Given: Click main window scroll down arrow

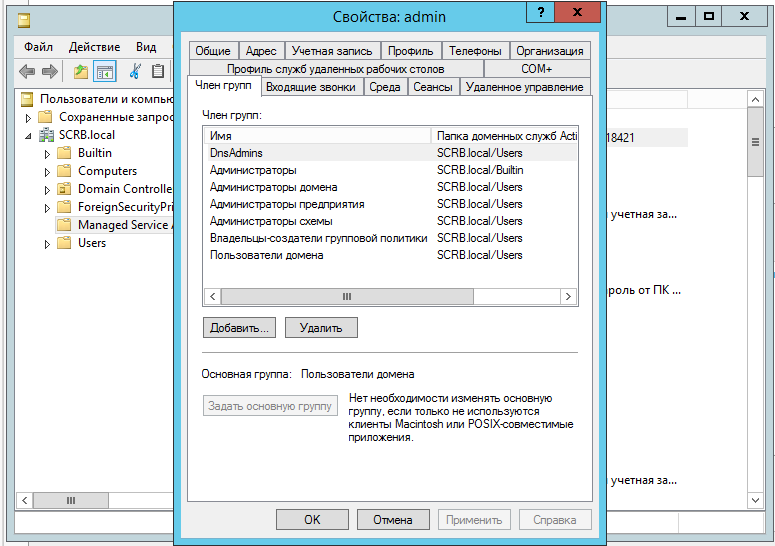Looking at the screenshot, I should (755, 500).
